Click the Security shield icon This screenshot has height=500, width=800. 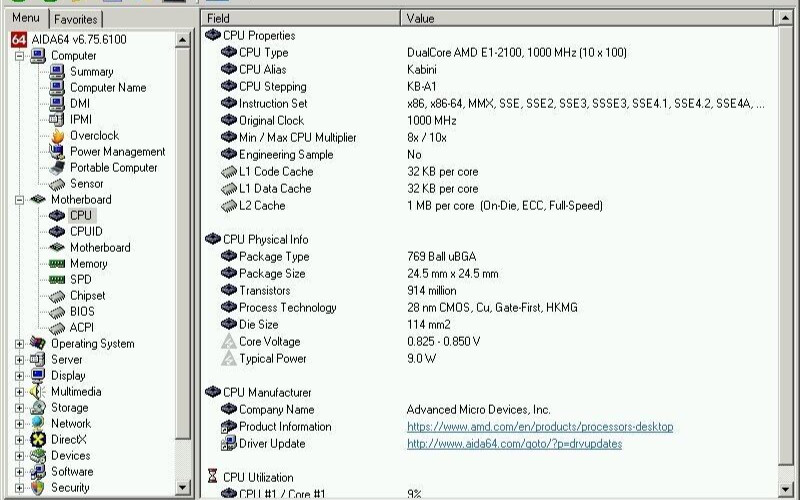coord(38,488)
